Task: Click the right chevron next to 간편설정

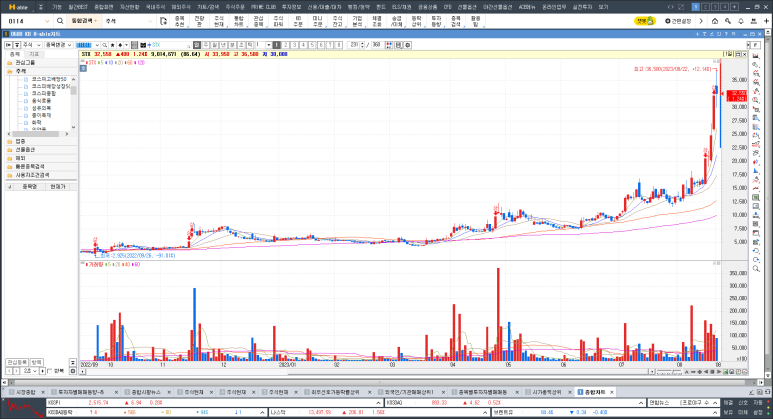Action: 701,21
